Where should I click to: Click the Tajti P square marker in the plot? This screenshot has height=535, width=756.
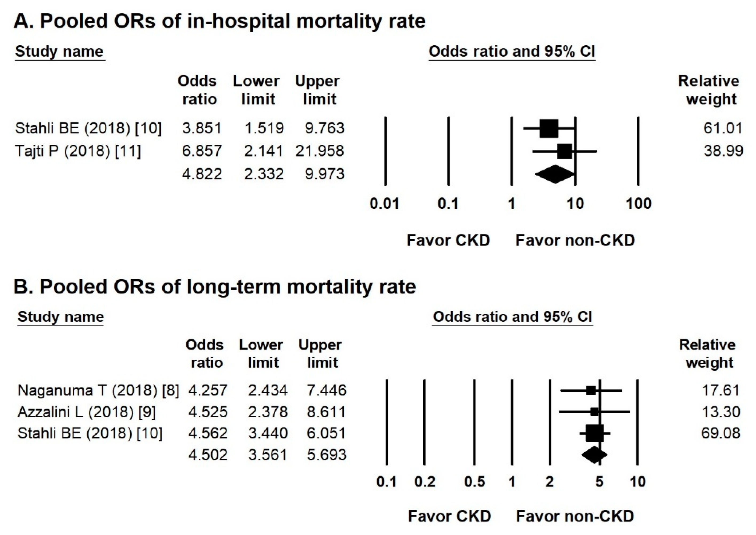tap(565, 151)
